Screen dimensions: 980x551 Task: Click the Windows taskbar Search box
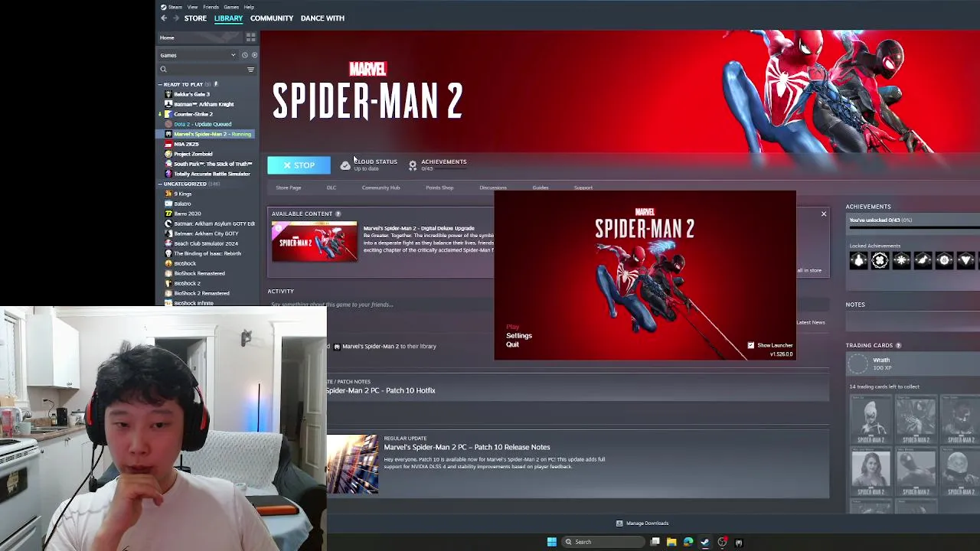pyautogui.click(x=604, y=542)
